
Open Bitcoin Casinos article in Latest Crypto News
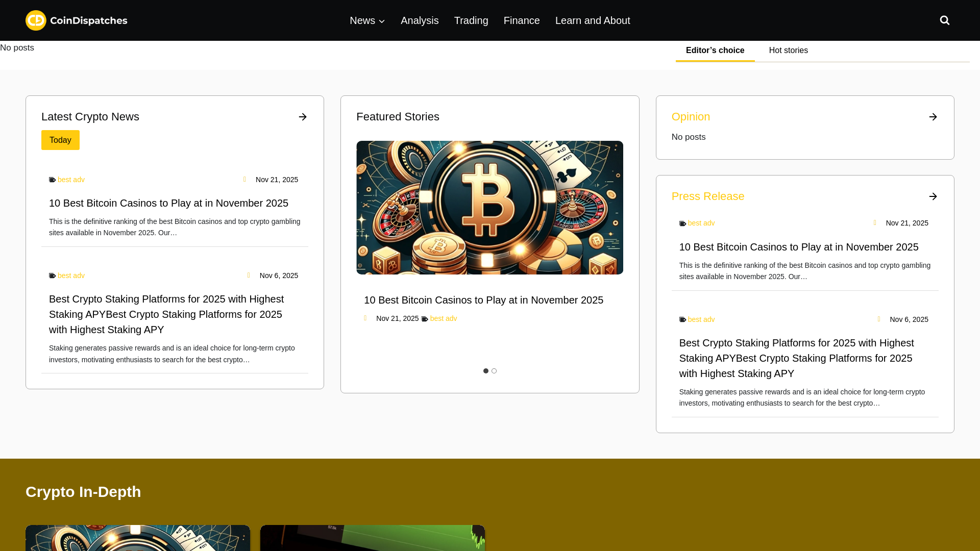pos(168,203)
